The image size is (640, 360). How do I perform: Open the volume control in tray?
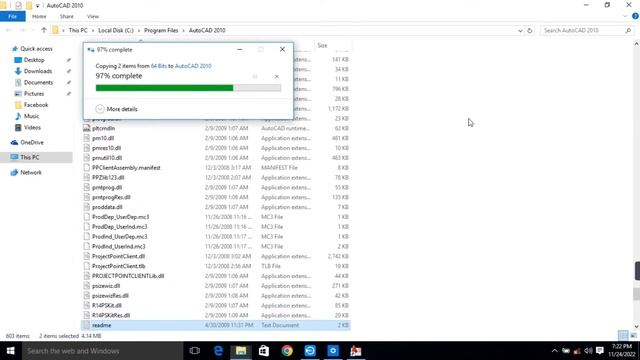tap(588, 351)
